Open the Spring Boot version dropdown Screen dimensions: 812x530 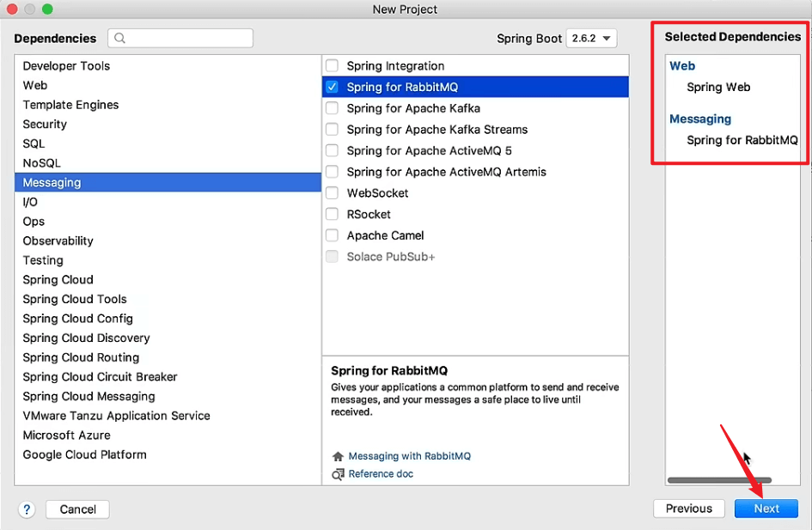pyautogui.click(x=591, y=38)
